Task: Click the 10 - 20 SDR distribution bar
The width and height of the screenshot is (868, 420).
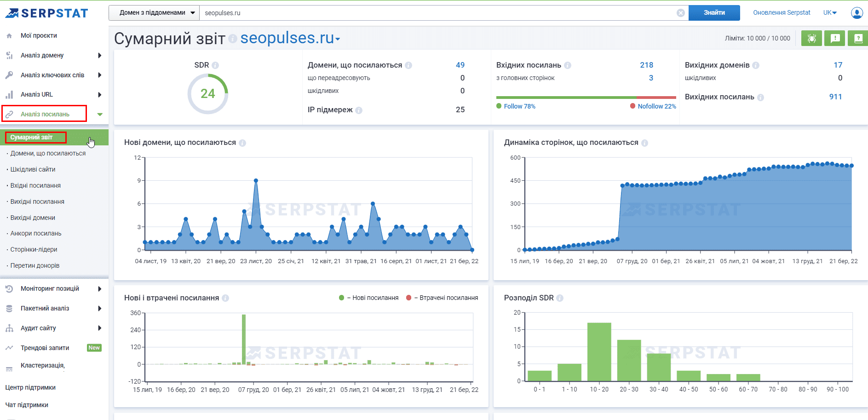Action: click(x=599, y=352)
